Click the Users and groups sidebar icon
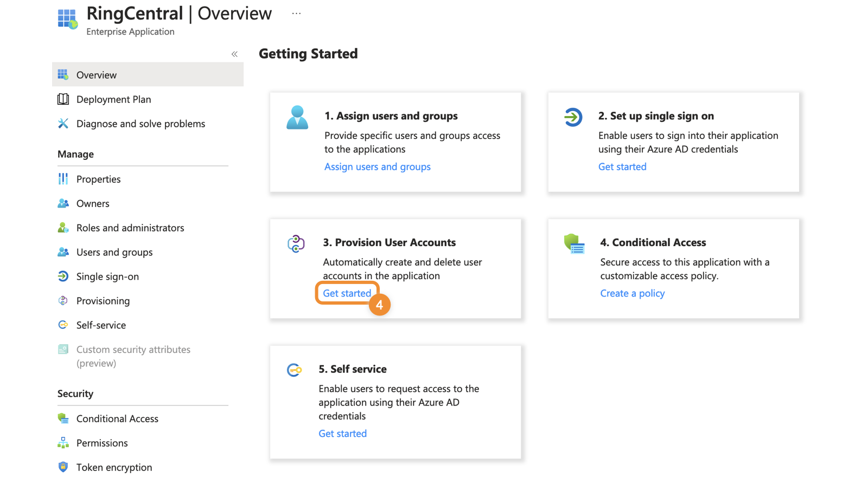This screenshot has height=477, width=868. pos(63,252)
